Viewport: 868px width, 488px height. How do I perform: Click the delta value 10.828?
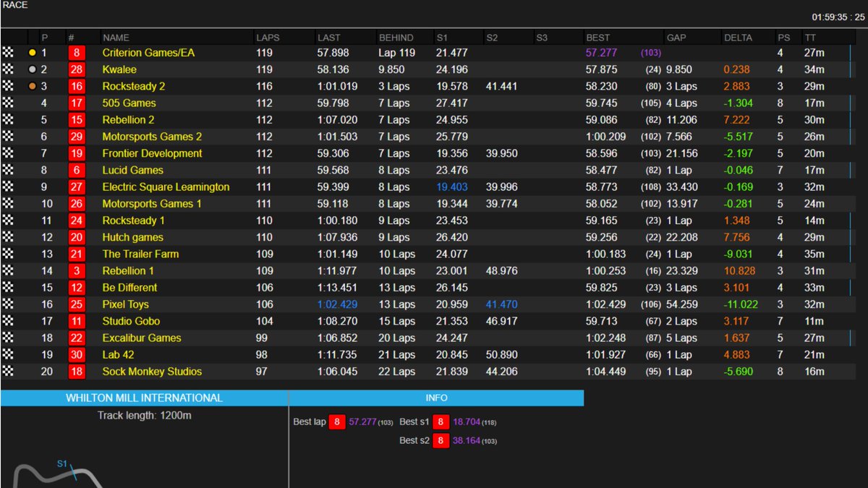click(x=739, y=270)
